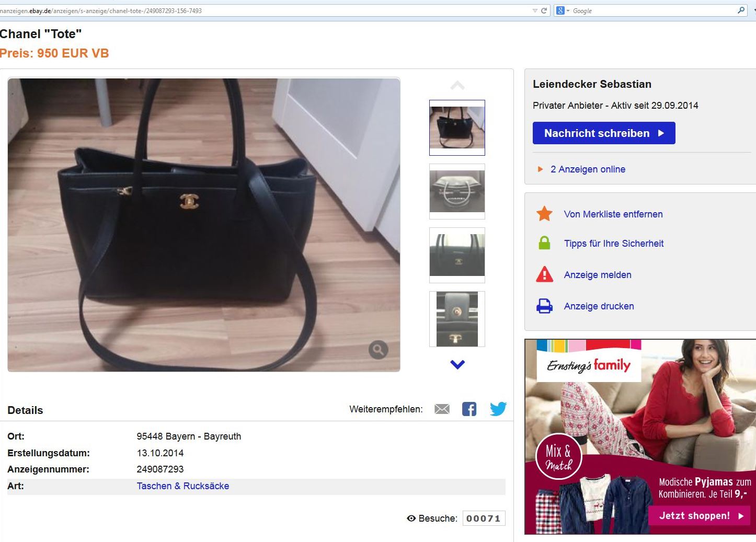
Task: Reload the page with browser refresh icon
Action: point(544,10)
